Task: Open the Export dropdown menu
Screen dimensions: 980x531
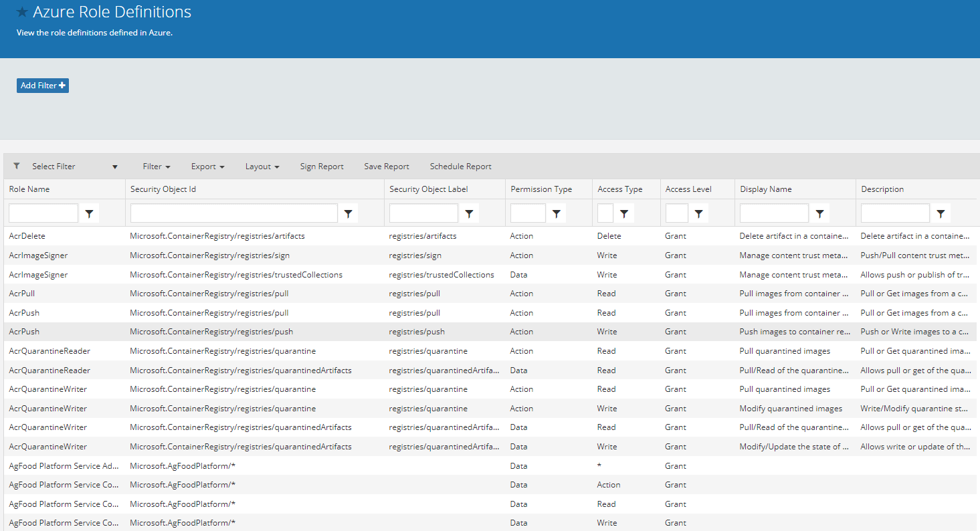Action: coord(207,167)
